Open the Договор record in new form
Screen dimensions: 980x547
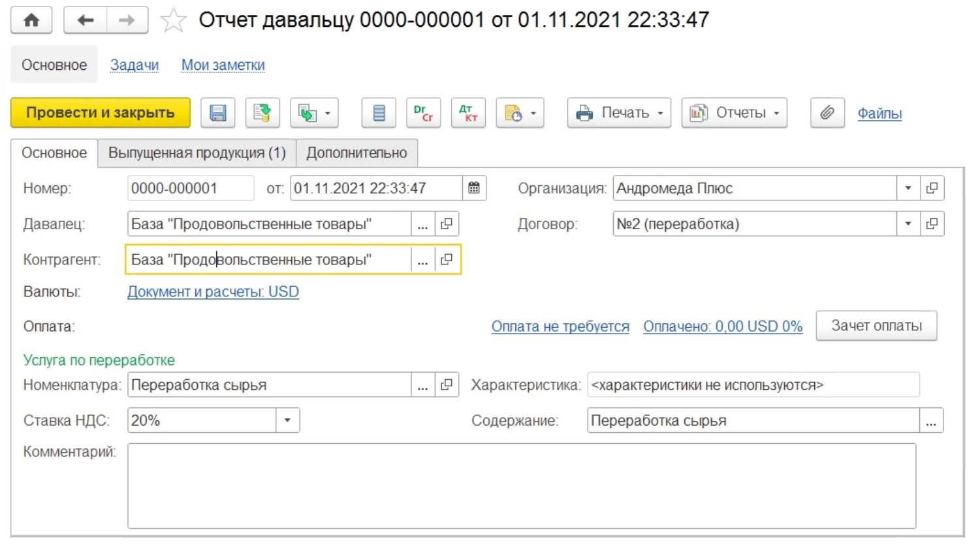point(932,224)
